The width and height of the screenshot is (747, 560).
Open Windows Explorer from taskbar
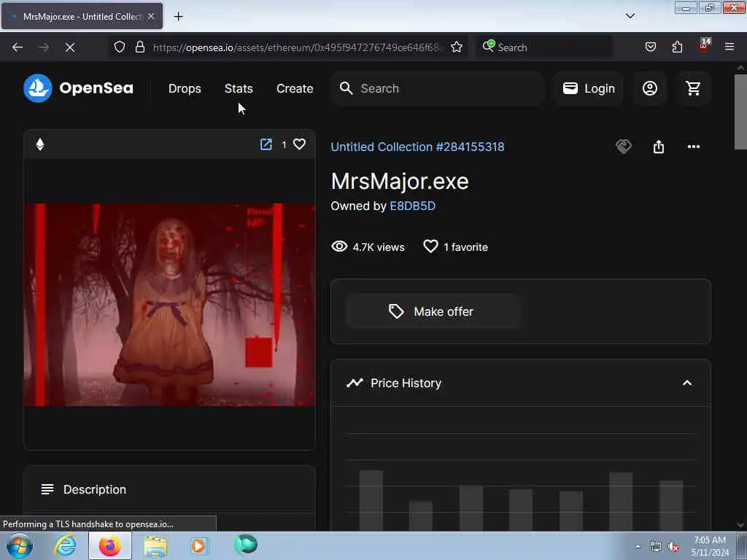click(155, 546)
